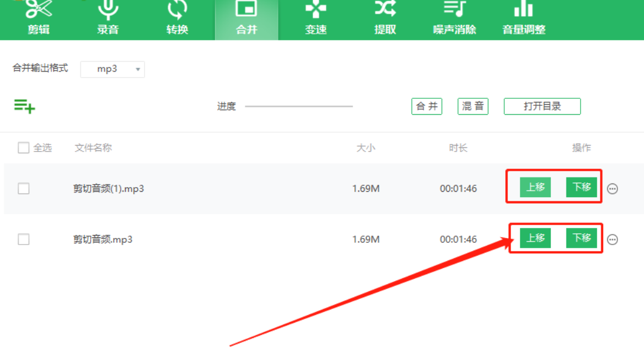Click 下移 for 剪切音频.mp3
Image resolution: width=644 pixels, height=354 pixels.
582,238
